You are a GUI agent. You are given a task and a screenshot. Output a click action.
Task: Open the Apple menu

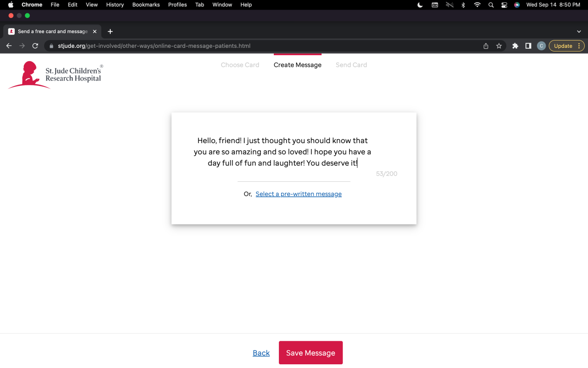(11, 5)
